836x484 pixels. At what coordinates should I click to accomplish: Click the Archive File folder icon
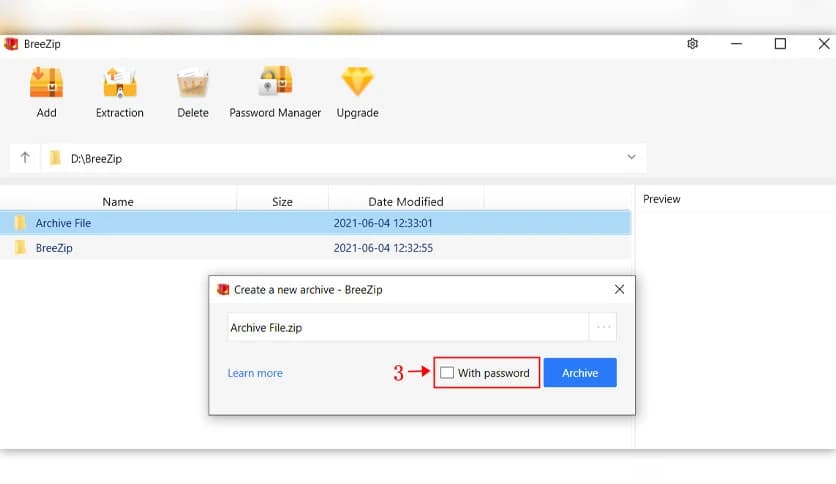(x=20, y=223)
